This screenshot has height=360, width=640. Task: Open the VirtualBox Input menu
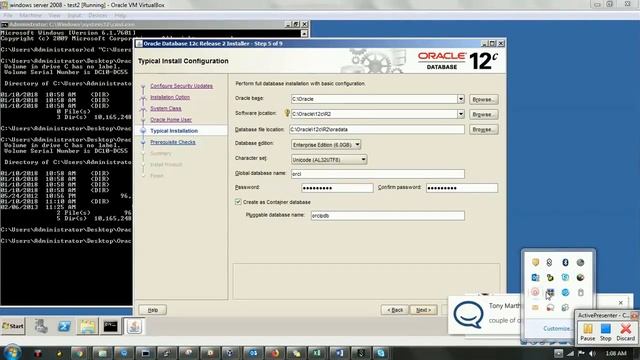tap(74, 15)
